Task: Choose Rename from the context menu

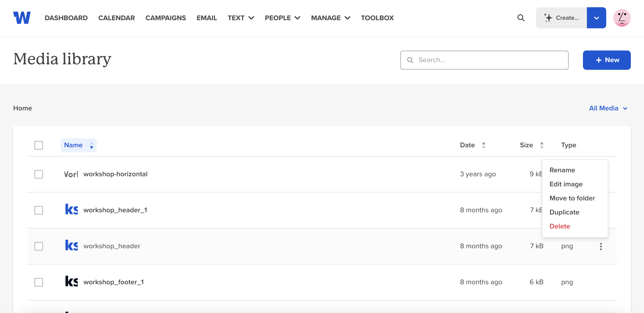Action: pos(562,170)
